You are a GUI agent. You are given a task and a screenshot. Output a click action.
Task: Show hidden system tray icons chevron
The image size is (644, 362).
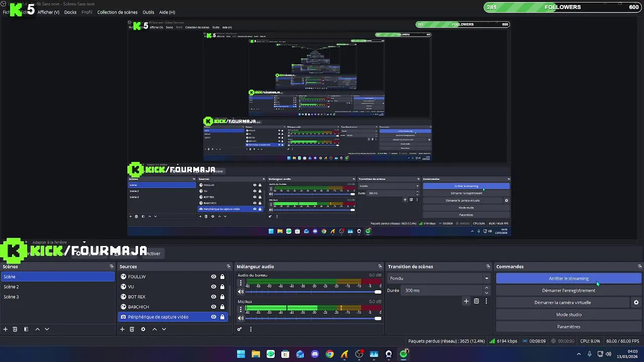coord(579,354)
